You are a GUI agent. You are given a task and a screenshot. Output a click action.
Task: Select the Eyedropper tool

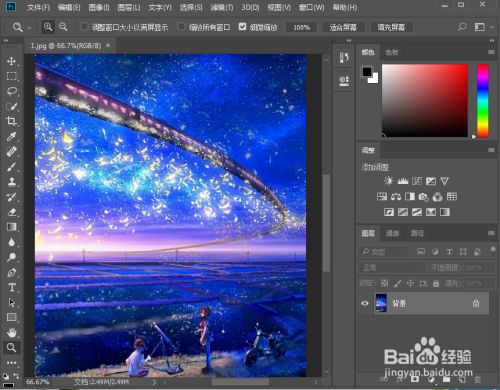click(12, 136)
